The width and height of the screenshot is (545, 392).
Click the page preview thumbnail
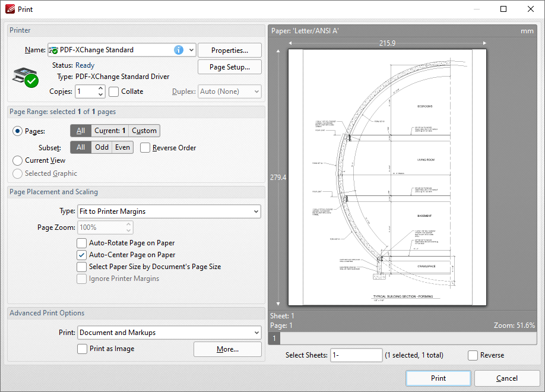pyautogui.click(x=387, y=178)
